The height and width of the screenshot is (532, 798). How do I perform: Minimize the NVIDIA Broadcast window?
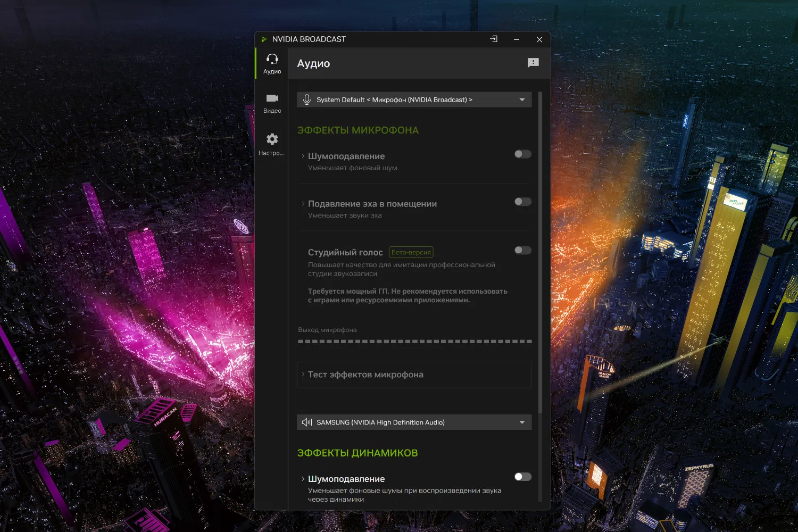point(517,39)
